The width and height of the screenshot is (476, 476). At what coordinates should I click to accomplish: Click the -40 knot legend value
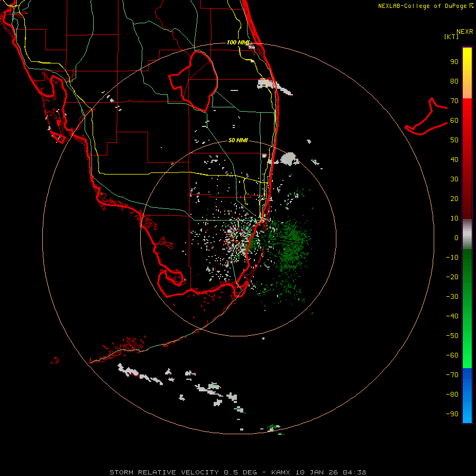click(452, 316)
